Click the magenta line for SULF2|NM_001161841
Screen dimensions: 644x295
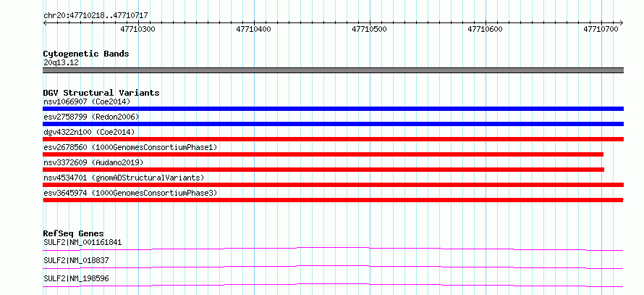tap(333, 249)
